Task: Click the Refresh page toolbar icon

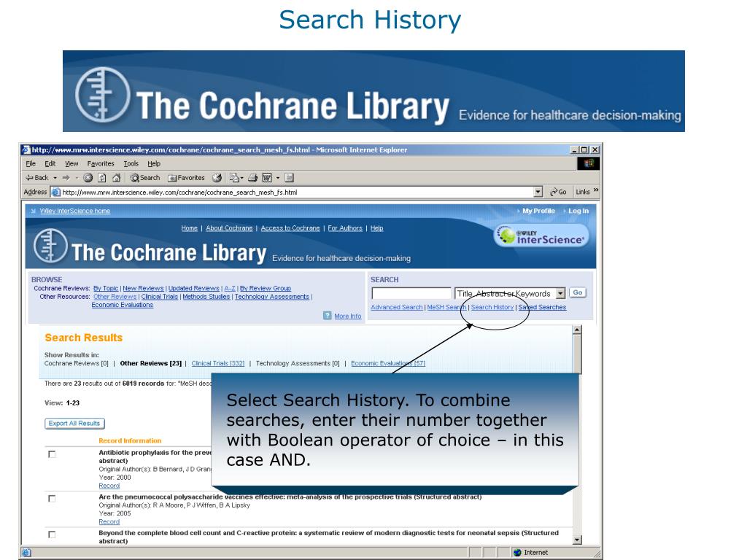Action: click(x=102, y=178)
